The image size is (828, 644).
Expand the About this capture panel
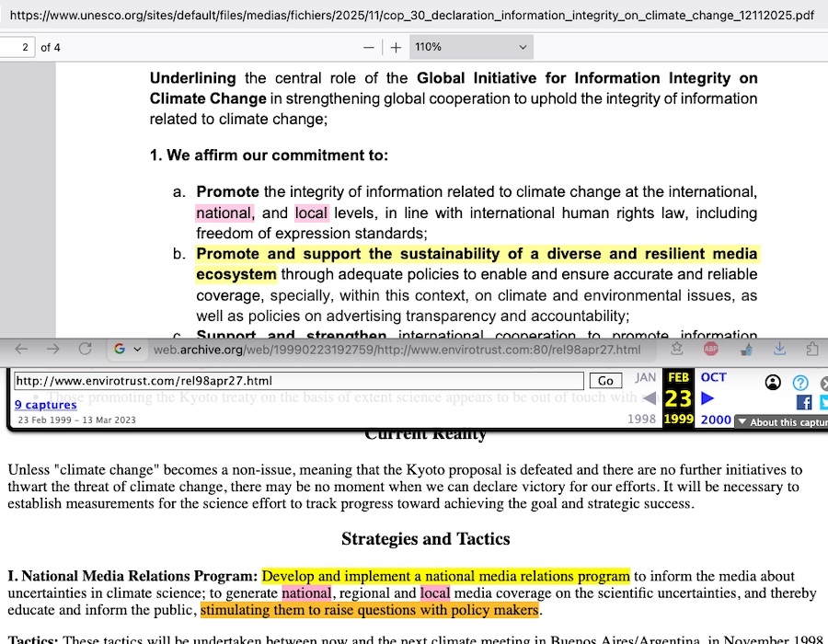point(782,422)
